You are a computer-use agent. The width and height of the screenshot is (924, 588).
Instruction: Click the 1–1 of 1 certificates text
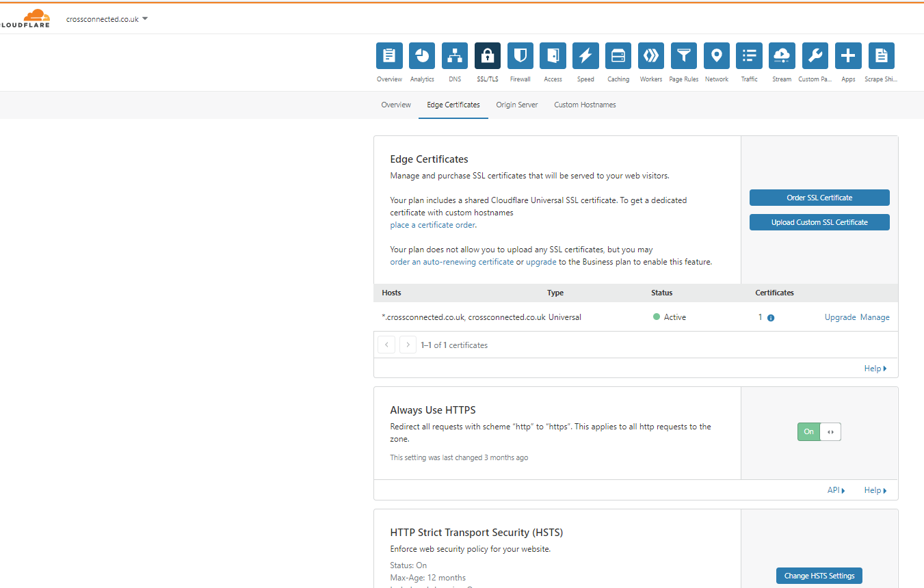click(x=454, y=345)
